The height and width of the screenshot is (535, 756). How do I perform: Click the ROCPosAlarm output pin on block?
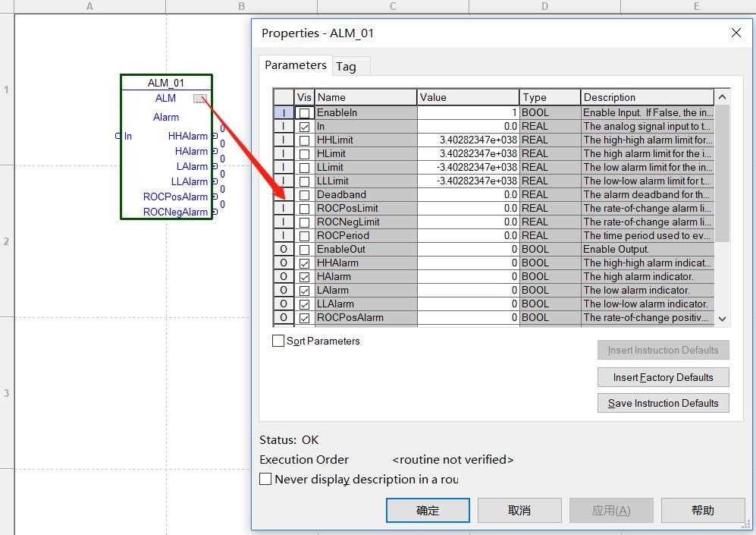coord(215,197)
